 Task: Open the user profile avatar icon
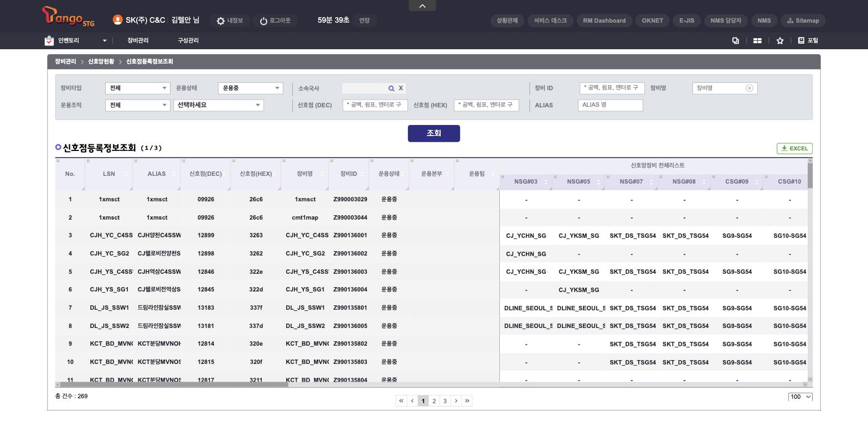click(117, 20)
